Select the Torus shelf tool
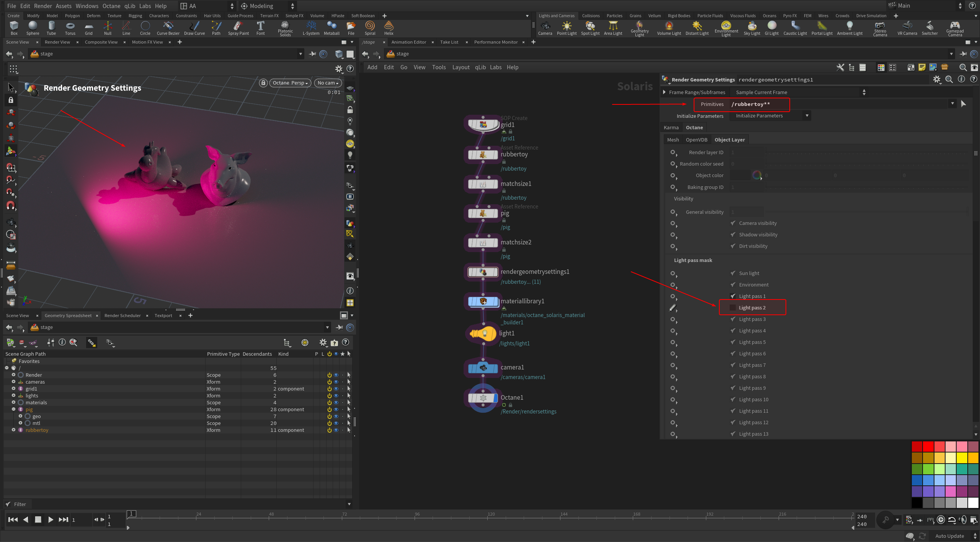 click(x=70, y=28)
